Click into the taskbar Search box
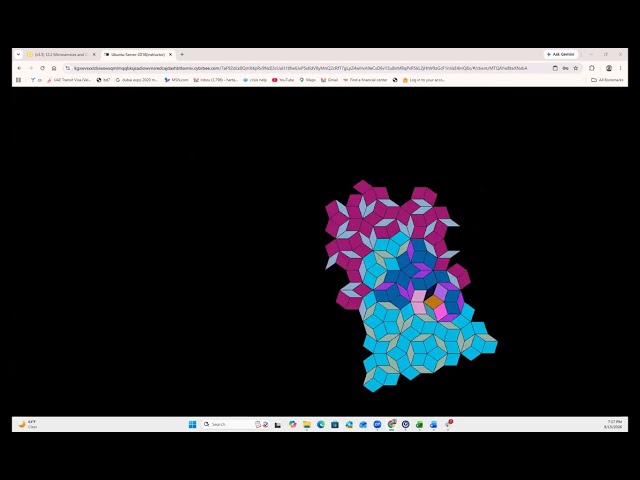 pyautogui.click(x=227, y=424)
